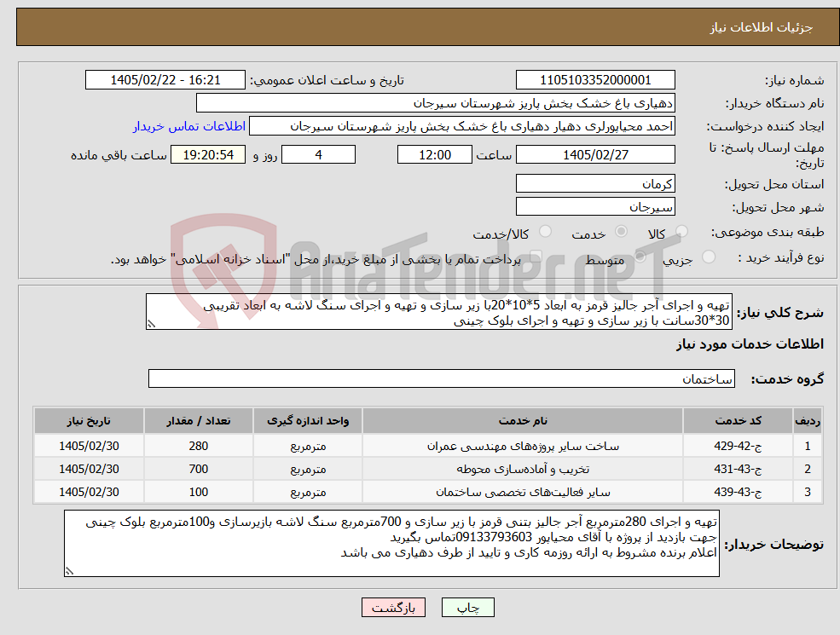Click the city field سیرجان

(595, 206)
